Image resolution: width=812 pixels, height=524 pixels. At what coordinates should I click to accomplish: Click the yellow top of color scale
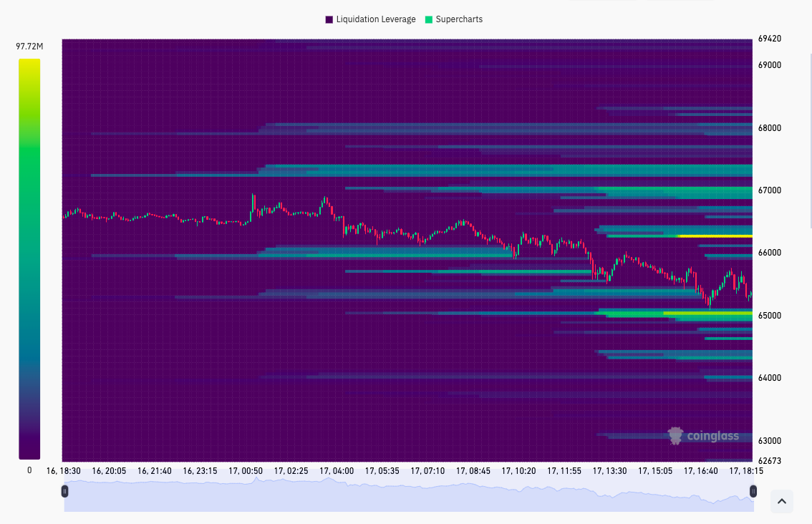tap(29, 64)
